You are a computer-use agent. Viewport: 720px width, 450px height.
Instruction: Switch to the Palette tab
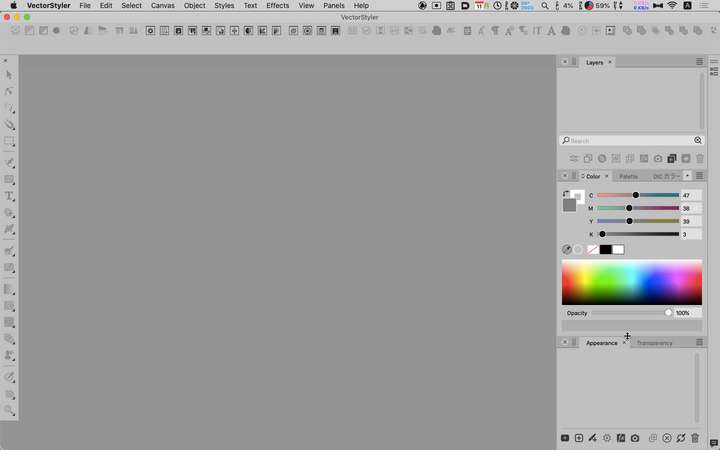[x=628, y=176]
